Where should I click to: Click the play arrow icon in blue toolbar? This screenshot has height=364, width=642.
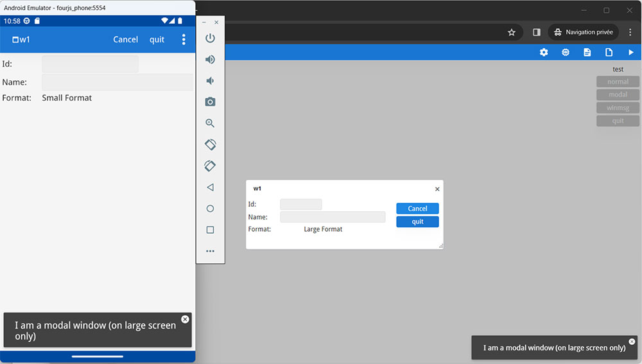(x=631, y=52)
